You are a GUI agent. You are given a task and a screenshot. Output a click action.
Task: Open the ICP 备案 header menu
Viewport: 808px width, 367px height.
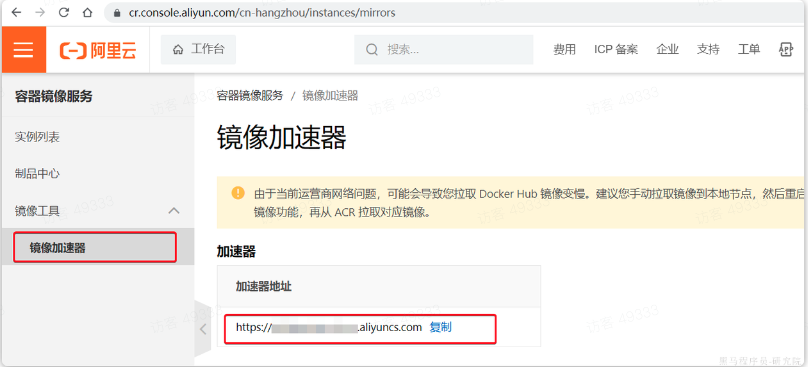(616, 49)
